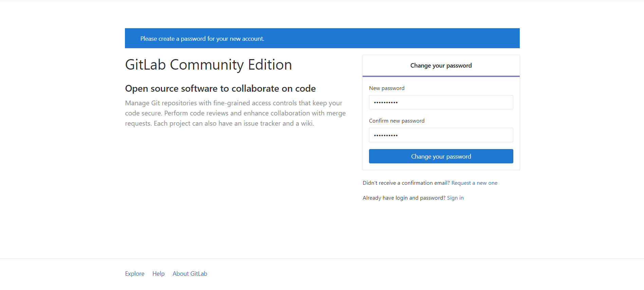644x290 pixels.
Task: Open the Request a new one link
Action: pos(474,183)
